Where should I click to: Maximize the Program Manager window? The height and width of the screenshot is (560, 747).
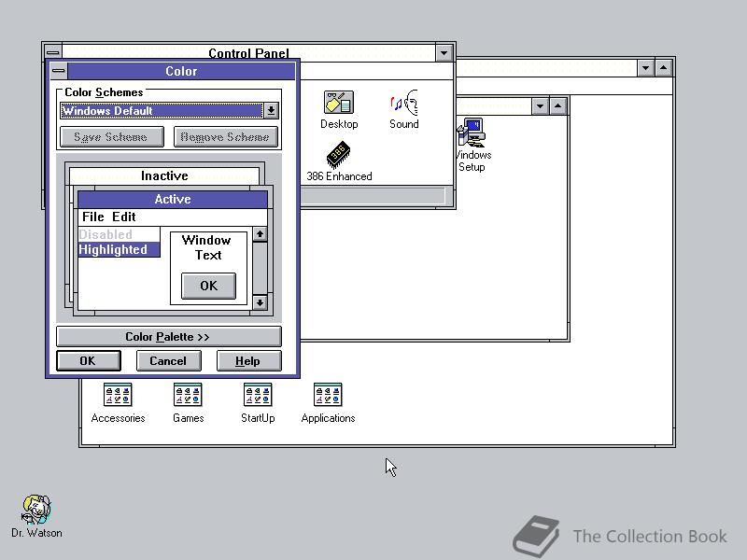(x=664, y=68)
